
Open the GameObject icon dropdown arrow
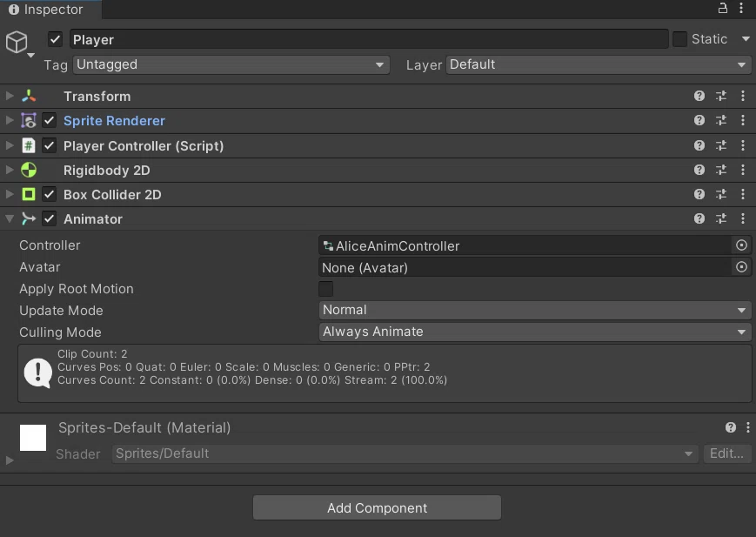[30, 56]
